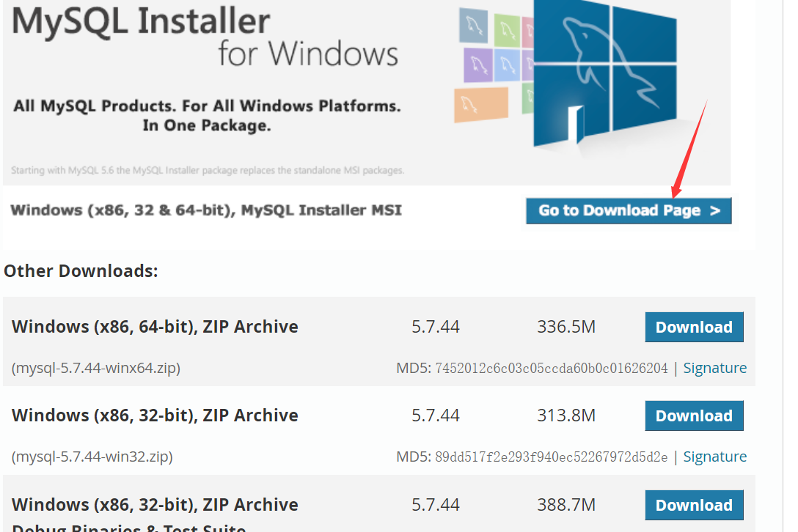798x532 pixels.
Task: Click the orange dolphin tile icon
Action: [x=481, y=105]
